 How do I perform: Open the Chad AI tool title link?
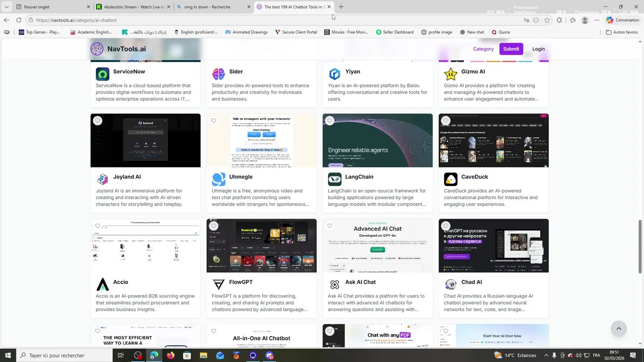pyautogui.click(x=471, y=282)
